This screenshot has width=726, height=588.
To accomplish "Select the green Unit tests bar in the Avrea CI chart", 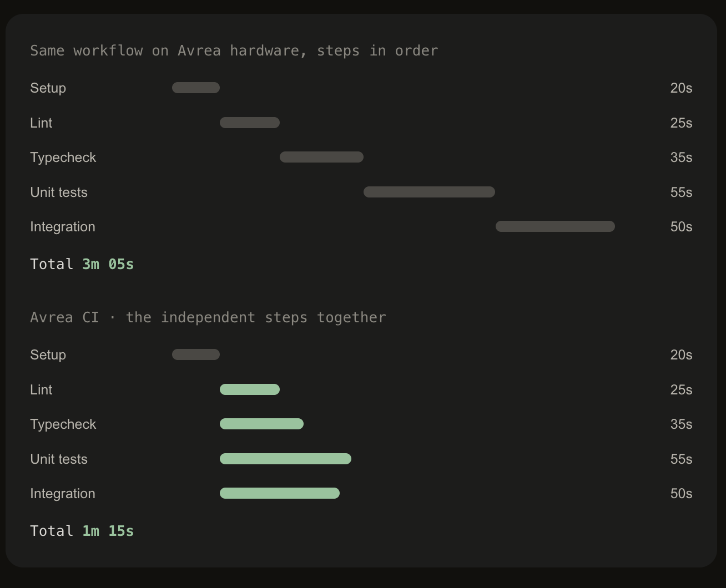I will [285, 459].
